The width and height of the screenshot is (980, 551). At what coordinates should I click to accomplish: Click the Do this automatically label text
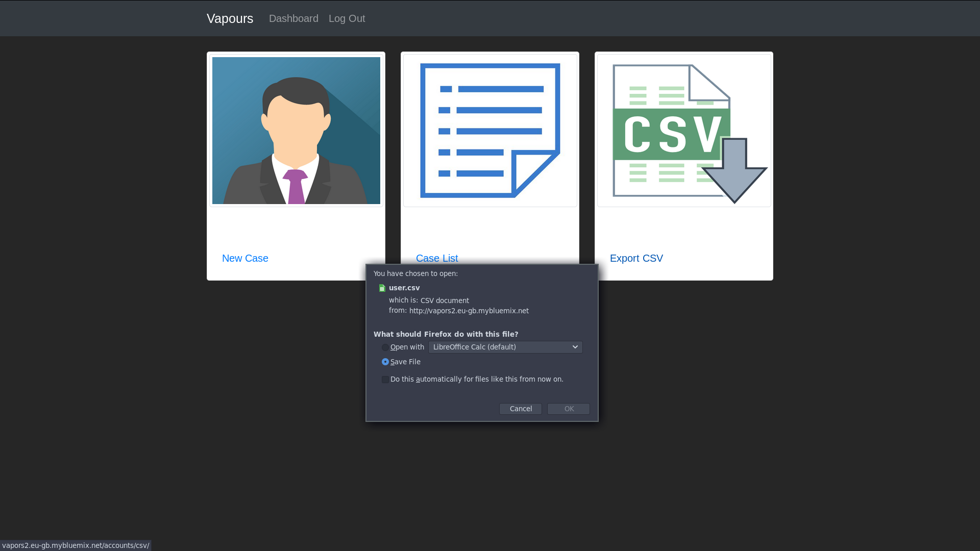pos(477,379)
